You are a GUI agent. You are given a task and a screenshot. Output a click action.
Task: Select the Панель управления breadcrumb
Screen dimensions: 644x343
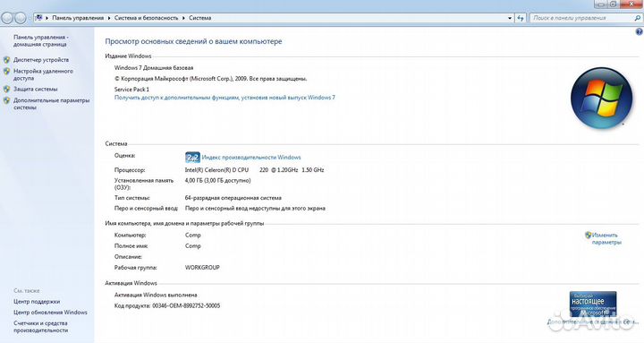78,18
